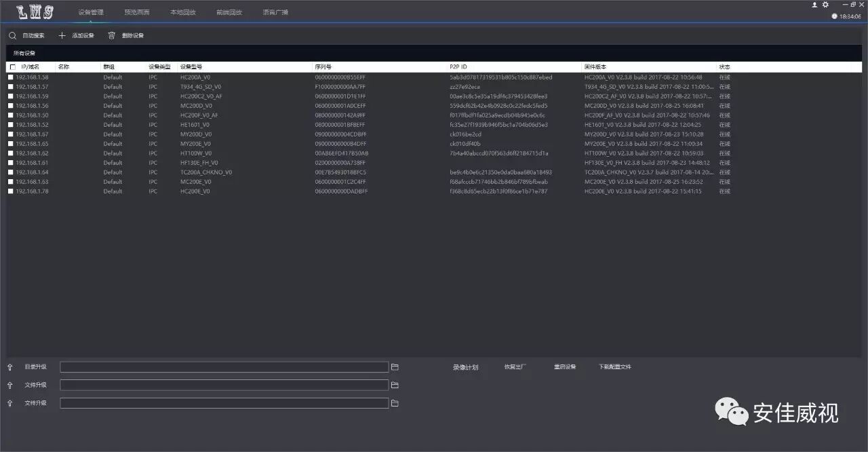
Task: Check the box for 192.168.1.57
Action: (10, 87)
